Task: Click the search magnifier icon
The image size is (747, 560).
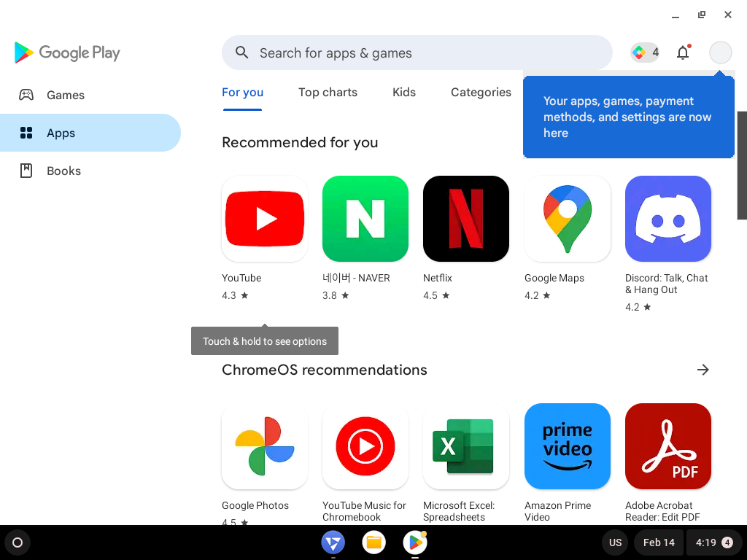Action: 242,52
